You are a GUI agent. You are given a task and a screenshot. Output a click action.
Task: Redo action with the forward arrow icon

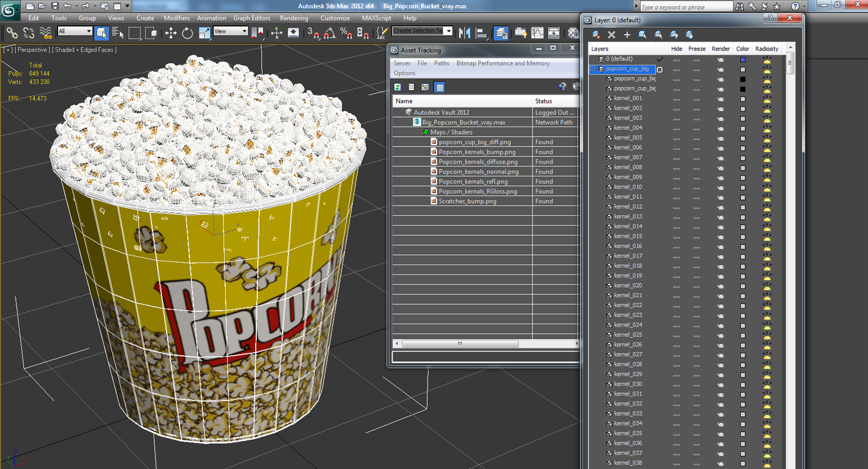pyautogui.click(x=86, y=6)
